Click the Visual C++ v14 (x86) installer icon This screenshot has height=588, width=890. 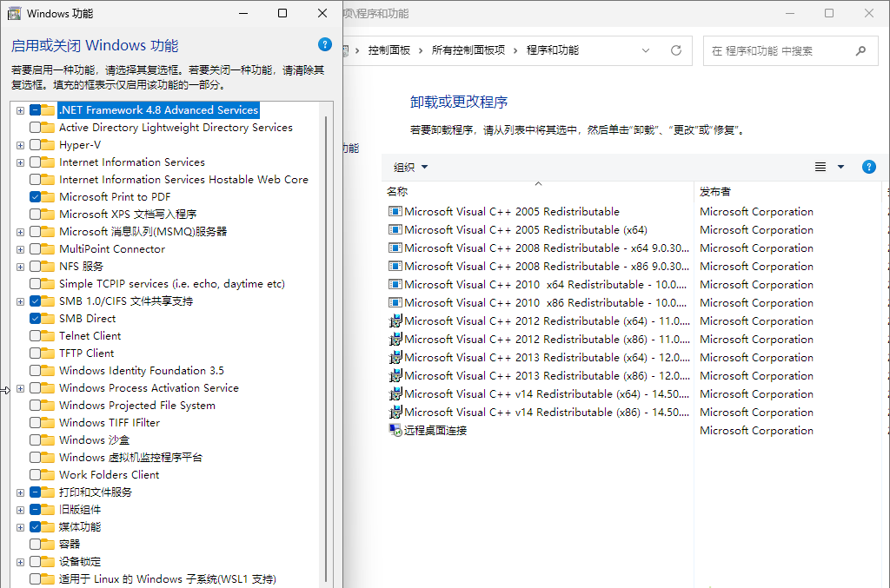point(395,413)
